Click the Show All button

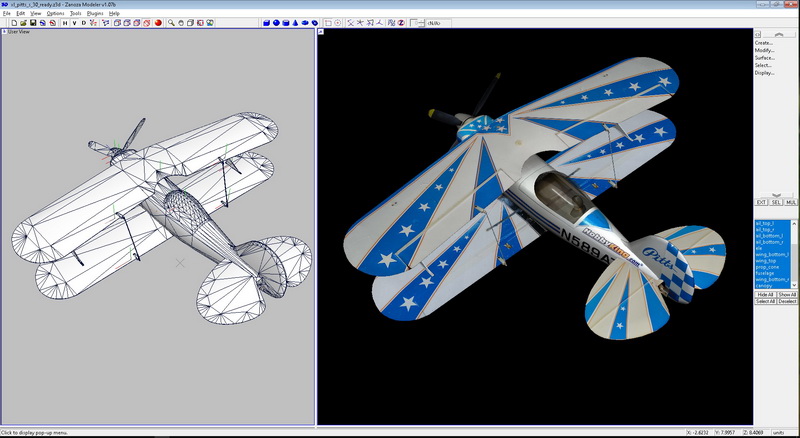(787, 295)
